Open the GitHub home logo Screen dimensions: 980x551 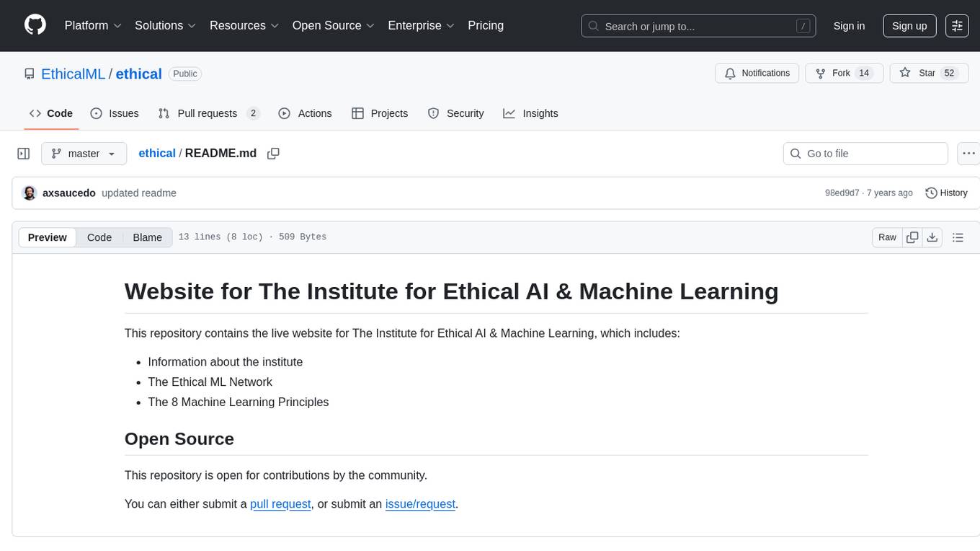[x=35, y=25]
